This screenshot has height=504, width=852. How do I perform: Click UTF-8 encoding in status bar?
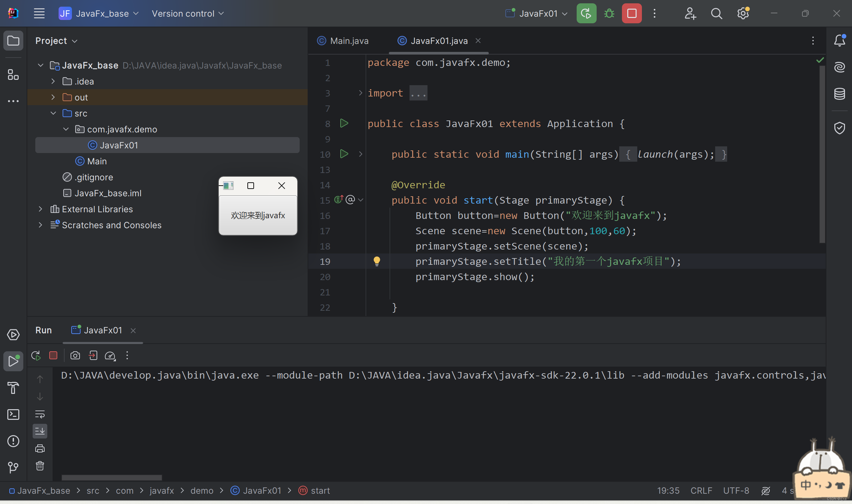[x=736, y=490]
